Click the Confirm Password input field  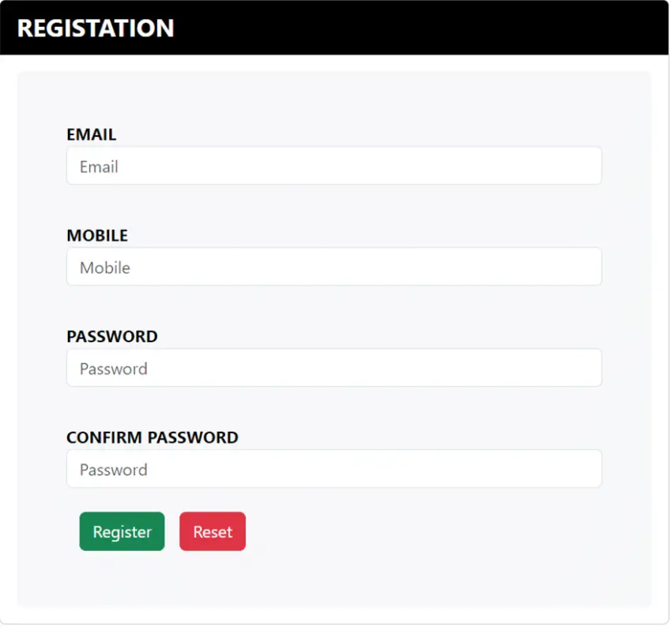click(x=334, y=469)
